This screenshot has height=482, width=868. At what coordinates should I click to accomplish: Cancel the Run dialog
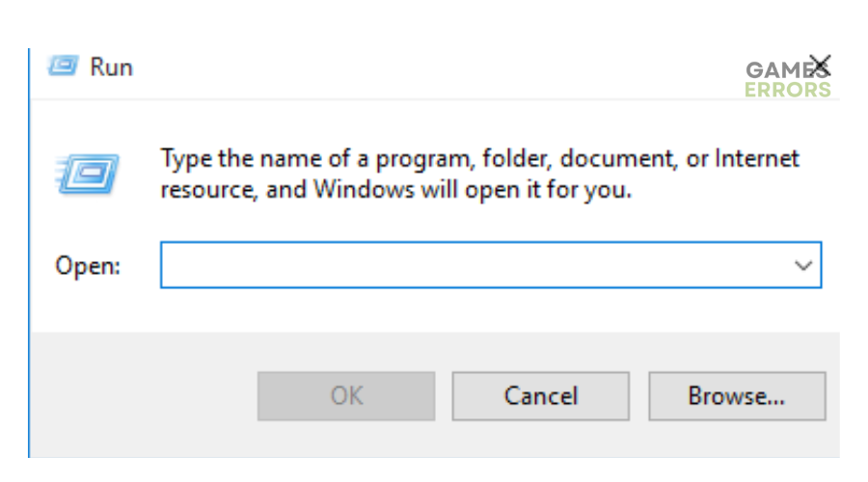[x=541, y=395]
